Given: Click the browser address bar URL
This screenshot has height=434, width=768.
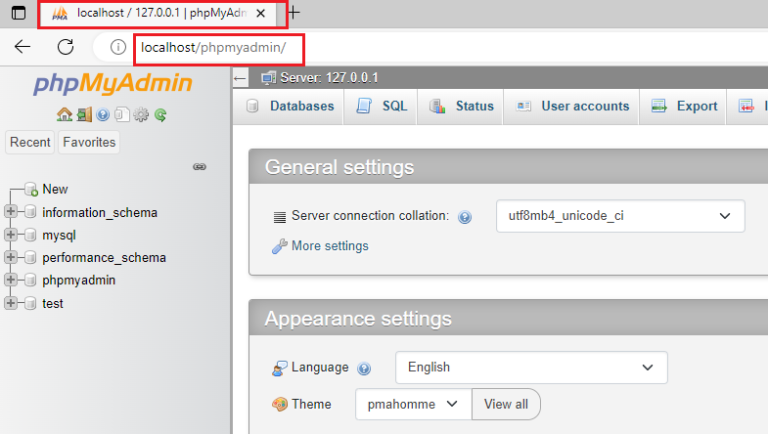Looking at the screenshot, I should click(214, 48).
